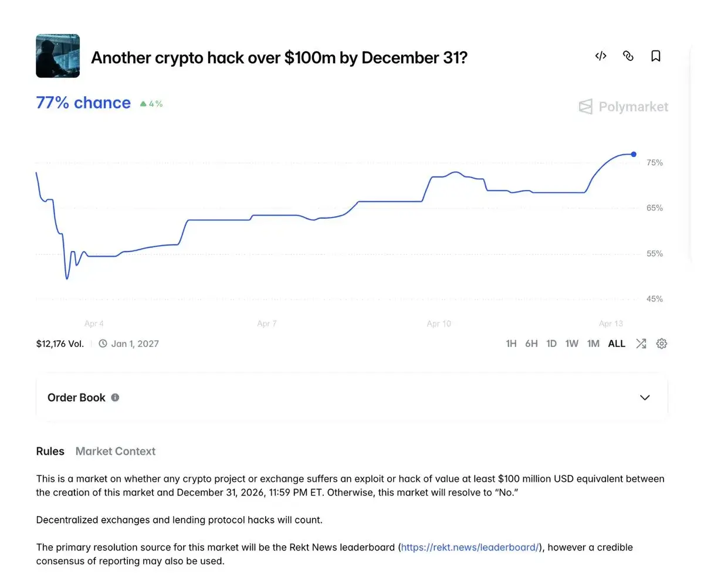Click the chart's current price endpoint dot

click(634, 154)
